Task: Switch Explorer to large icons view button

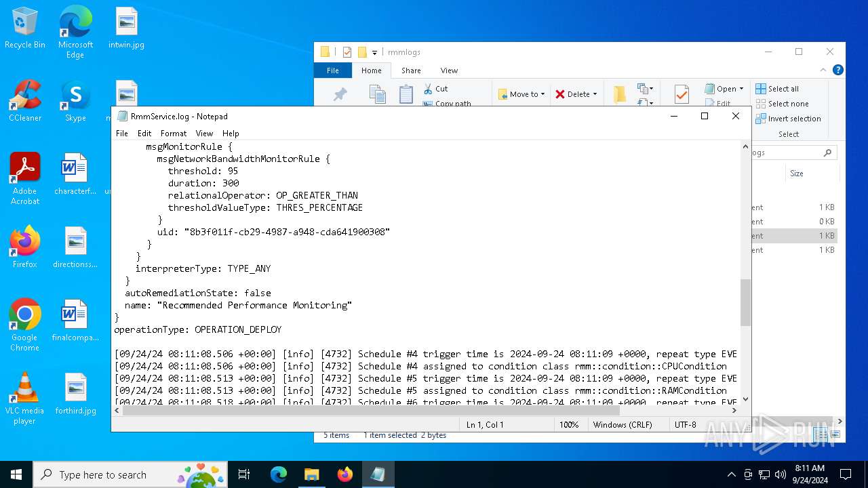Action: coord(835,434)
